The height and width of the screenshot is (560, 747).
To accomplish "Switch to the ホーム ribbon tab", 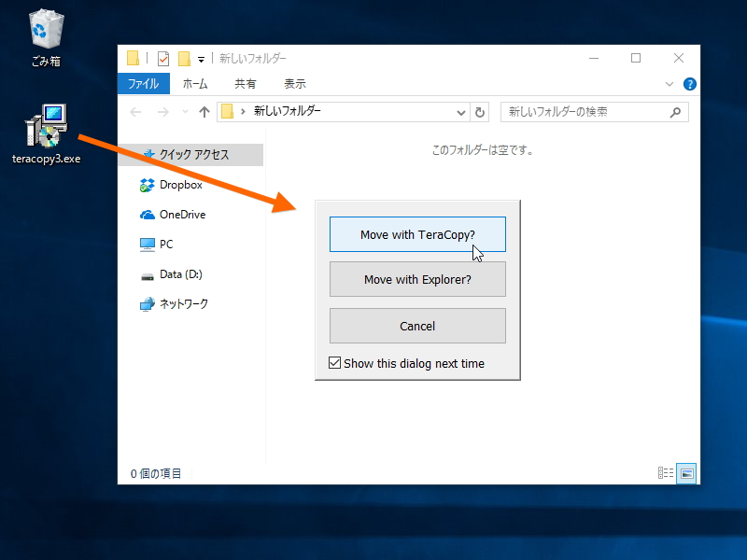I will pos(195,84).
